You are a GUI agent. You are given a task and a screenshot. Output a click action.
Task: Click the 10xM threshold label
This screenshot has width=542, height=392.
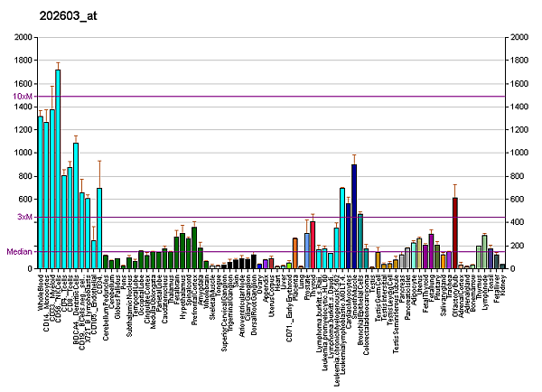(23, 96)
